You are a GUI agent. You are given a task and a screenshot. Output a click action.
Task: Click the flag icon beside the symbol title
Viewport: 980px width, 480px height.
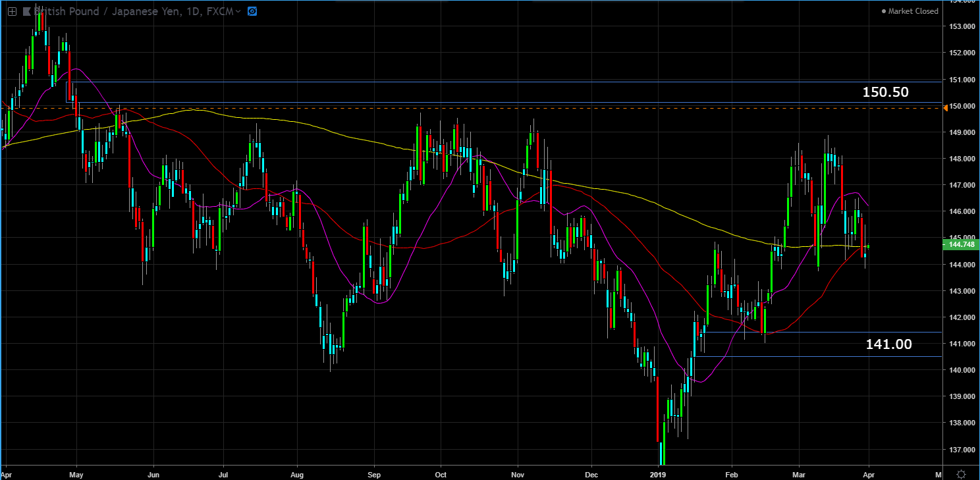click(x=27, y=11)
